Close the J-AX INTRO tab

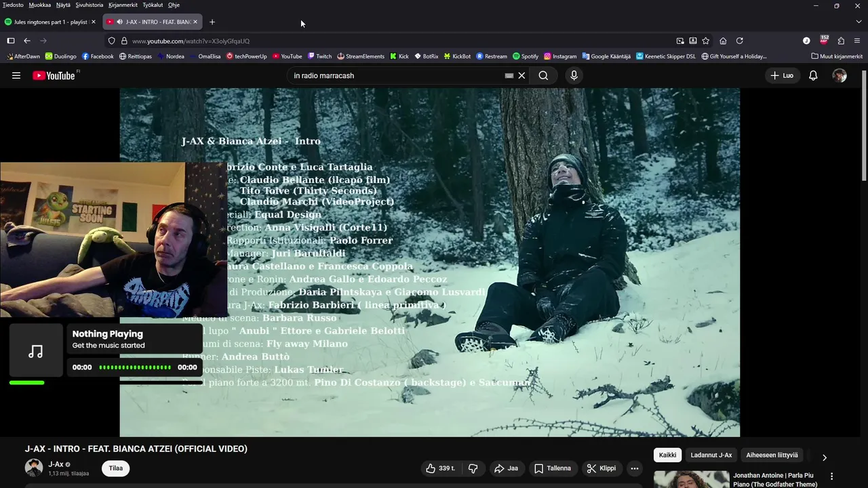tap(195, 22)
